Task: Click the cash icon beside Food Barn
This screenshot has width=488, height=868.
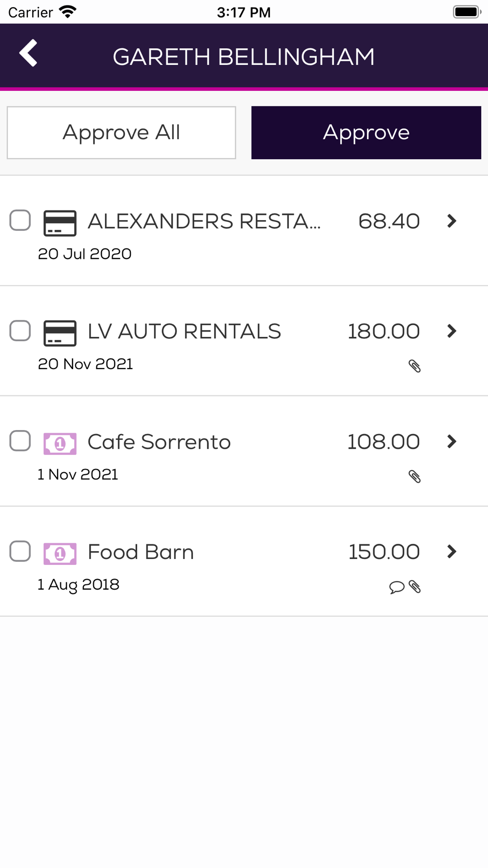Action: (60, 554)
